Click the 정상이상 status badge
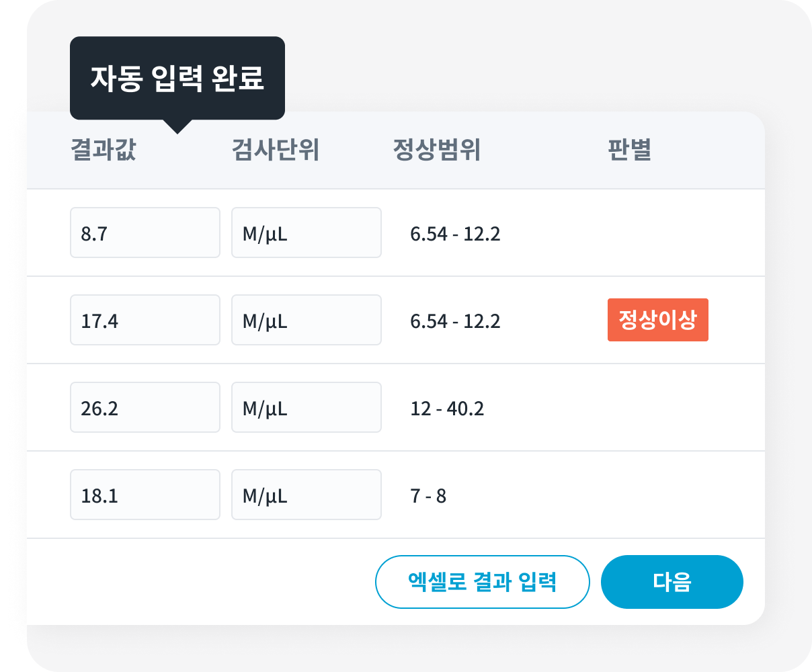812x672 pixels. pyautogui.click(x=657, y=320)
